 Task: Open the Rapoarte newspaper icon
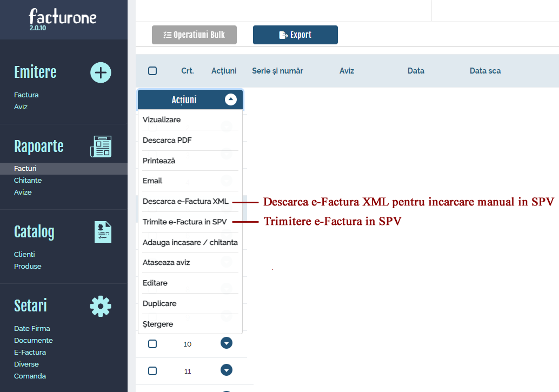pyautogui.click(x=101, y=146)
